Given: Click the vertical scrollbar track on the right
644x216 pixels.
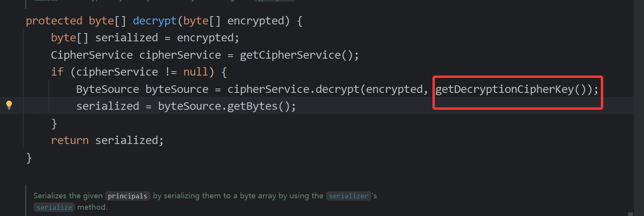Looking at the screenshot, I should pyautogui.click(x=638, y=106).
